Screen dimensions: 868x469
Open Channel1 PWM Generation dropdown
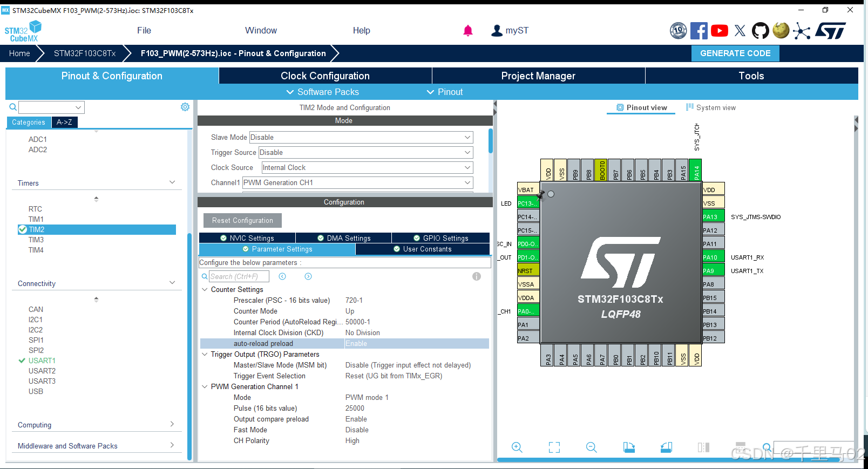click(357, 182)
